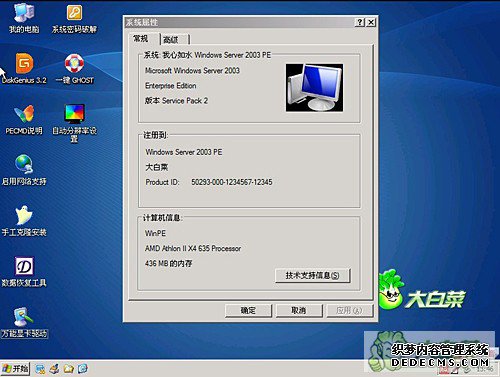500x377 pixels.
Task: Click the Apply (应用) button
Action: (349, 311)
